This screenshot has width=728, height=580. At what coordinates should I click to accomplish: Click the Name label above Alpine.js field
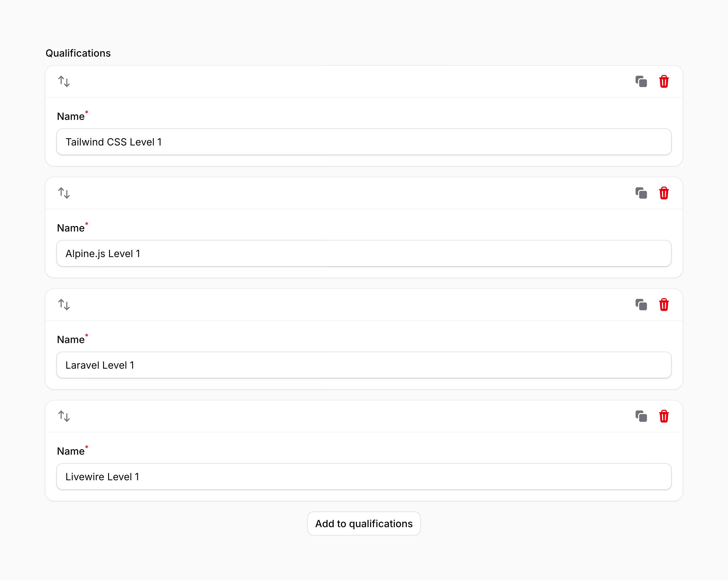click(71, 228)
